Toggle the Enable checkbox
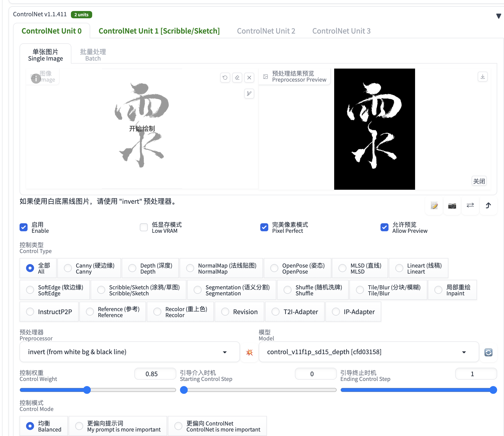 coord(24,227)
